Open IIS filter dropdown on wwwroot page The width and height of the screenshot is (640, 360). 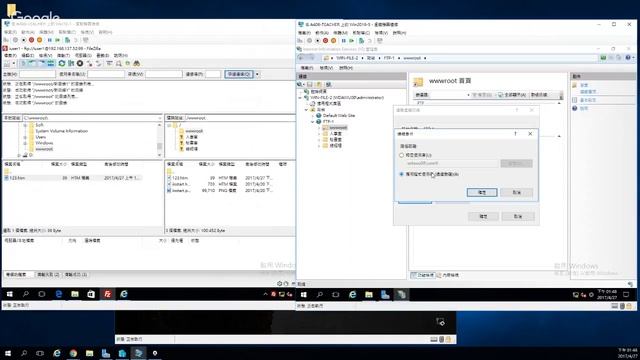[468, 95]
